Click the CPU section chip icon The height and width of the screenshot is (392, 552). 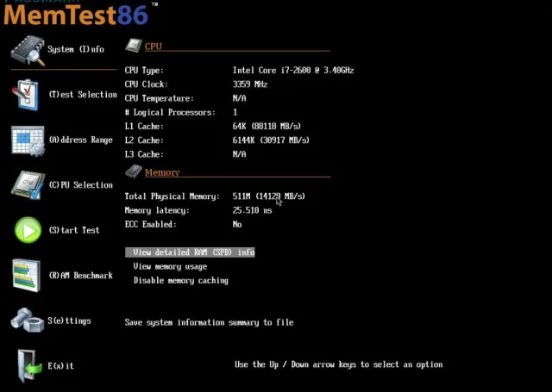(134, 46)
